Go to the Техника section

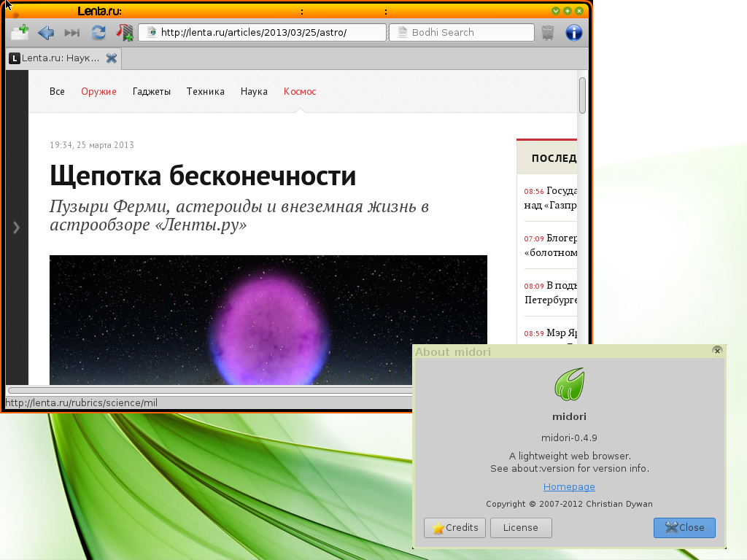pyautogui.click(x=205, y=91)
